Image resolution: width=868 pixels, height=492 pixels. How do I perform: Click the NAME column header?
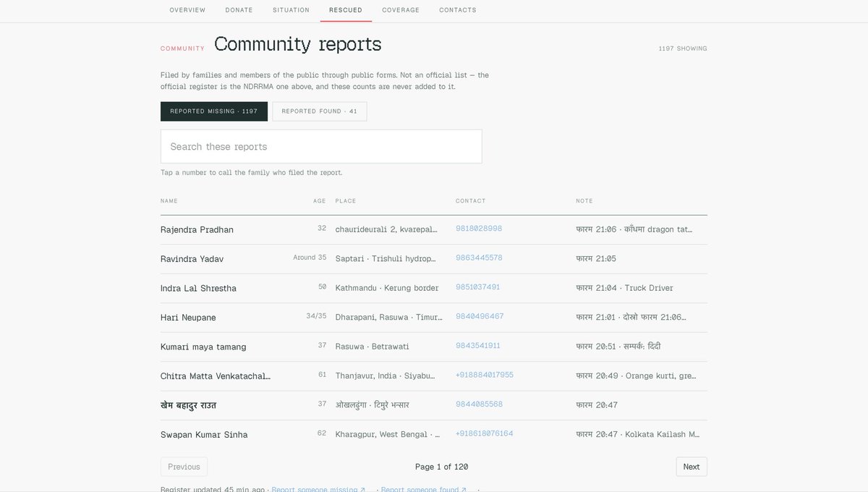click(x=169, y=201)
